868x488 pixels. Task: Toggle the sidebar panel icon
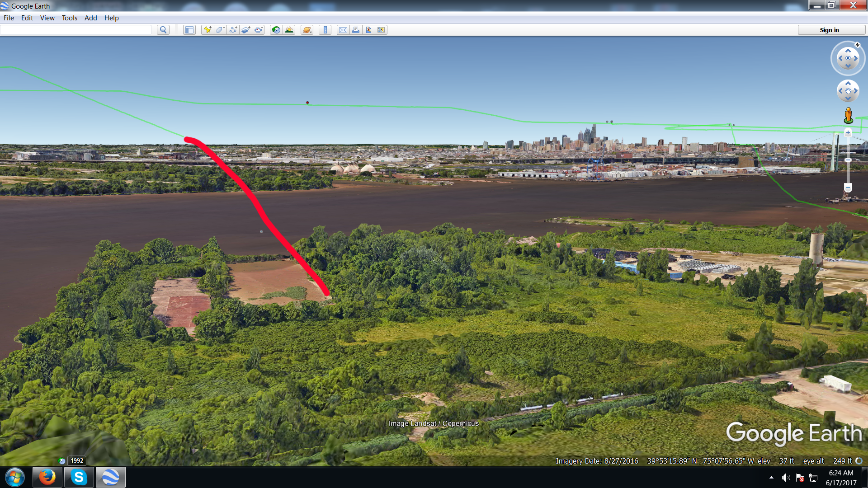189,30
